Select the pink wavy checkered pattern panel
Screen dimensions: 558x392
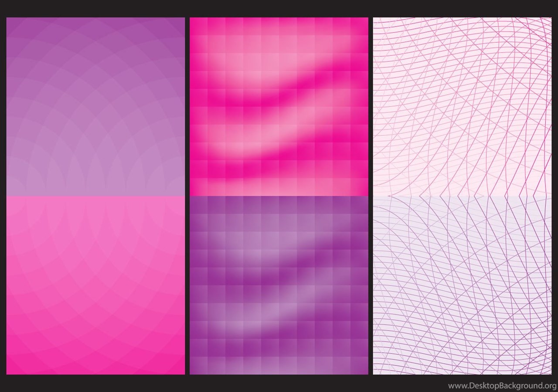(x=279, y=107)
